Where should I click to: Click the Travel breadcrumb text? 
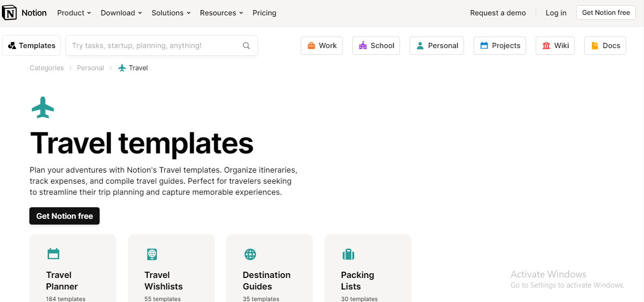tap(138, 68)
